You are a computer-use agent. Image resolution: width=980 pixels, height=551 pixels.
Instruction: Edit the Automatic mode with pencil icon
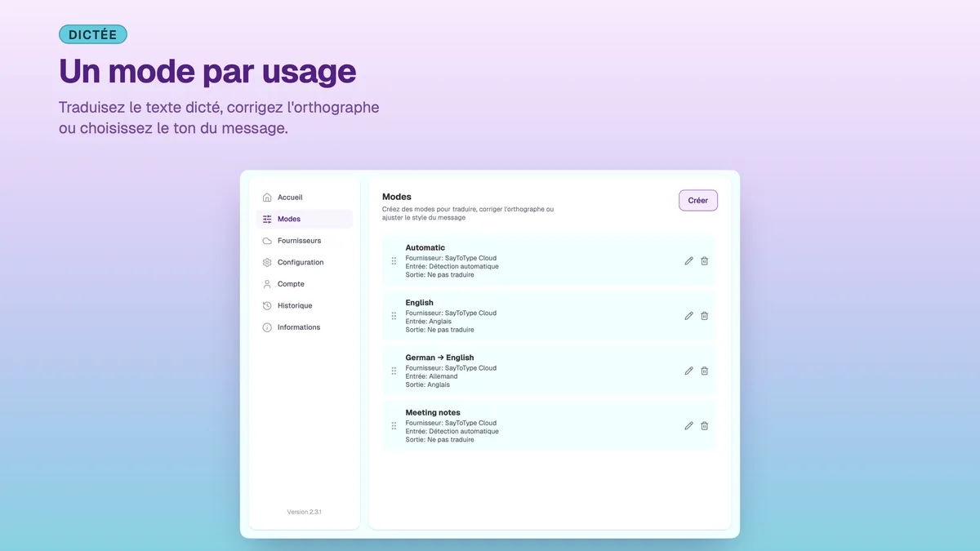pos(688,261)
